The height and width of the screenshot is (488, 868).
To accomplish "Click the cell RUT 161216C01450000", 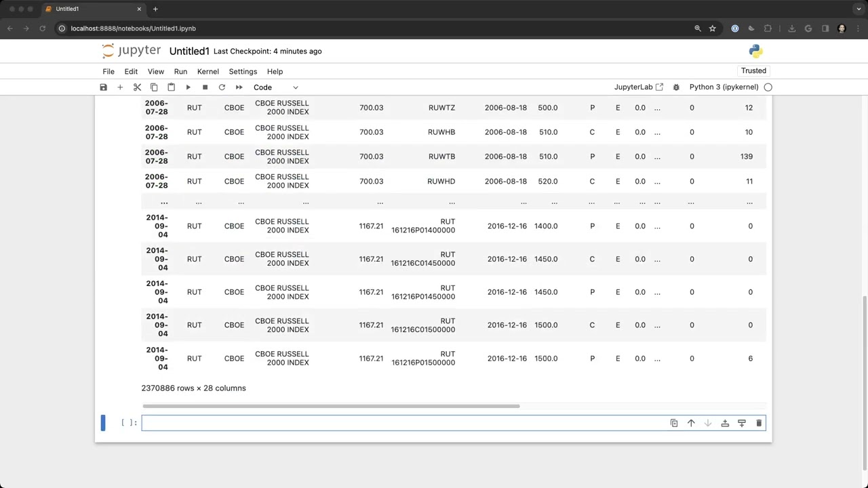I will (423, 259).
